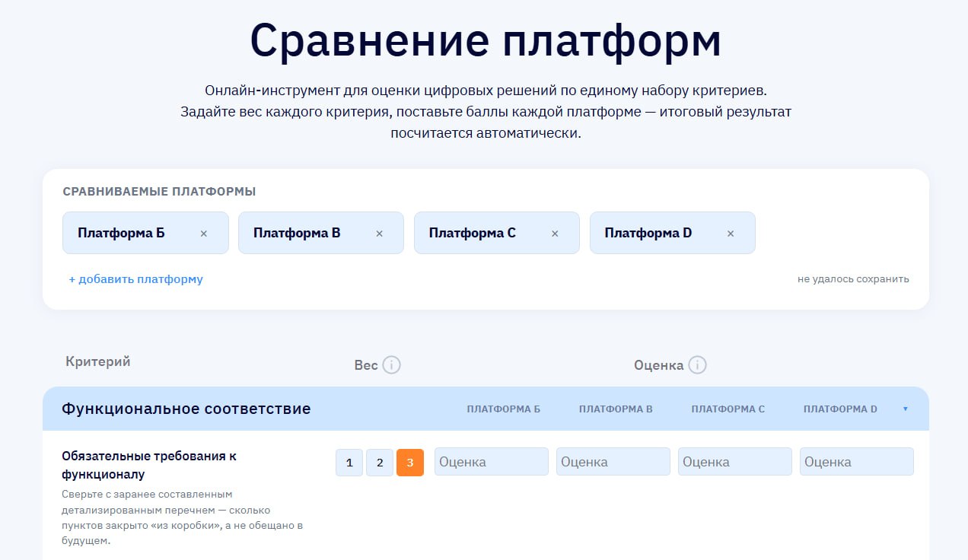Click the + добавить платформу link
The image size is (968, 560).
[136, 279]
